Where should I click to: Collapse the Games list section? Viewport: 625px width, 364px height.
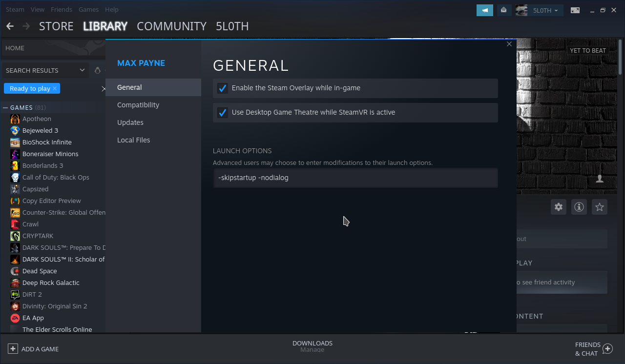(x=5, y=107)
